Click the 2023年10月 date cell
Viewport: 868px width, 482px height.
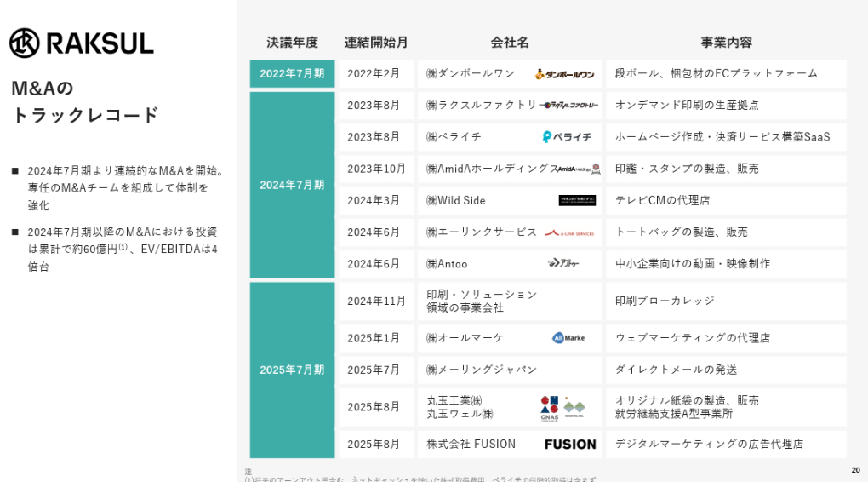tap(376, 169)
